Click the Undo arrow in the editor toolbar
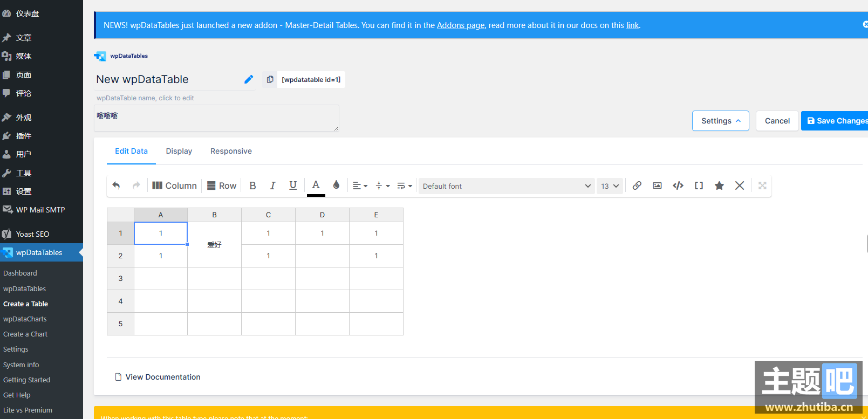This screenshot has width=868, height=419. click(x=116, y=186)
